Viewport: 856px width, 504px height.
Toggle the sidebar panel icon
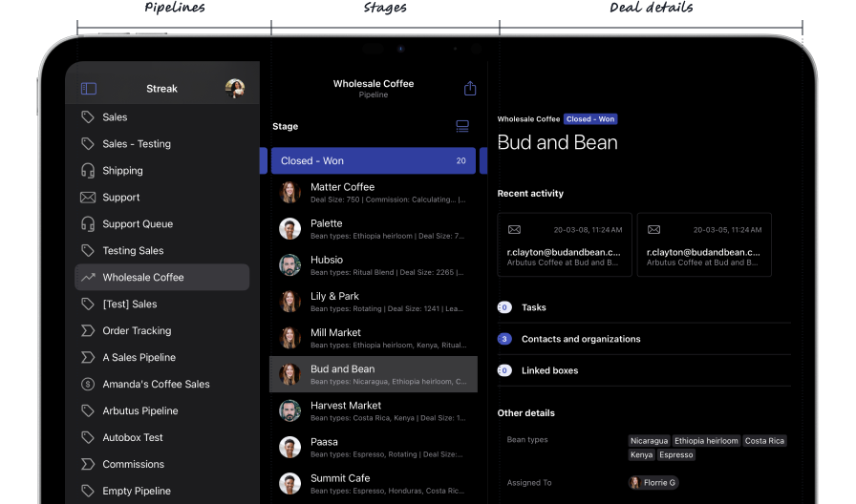(89, 89)
